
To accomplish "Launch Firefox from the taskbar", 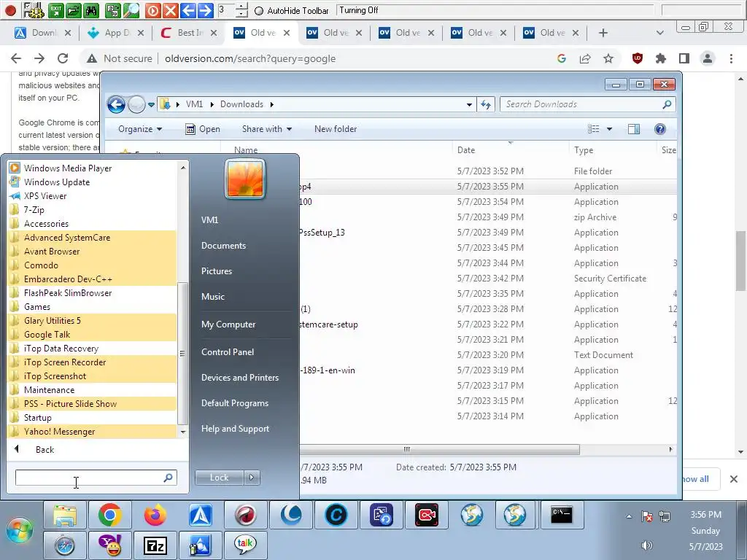I will click(x=155, y=515).
